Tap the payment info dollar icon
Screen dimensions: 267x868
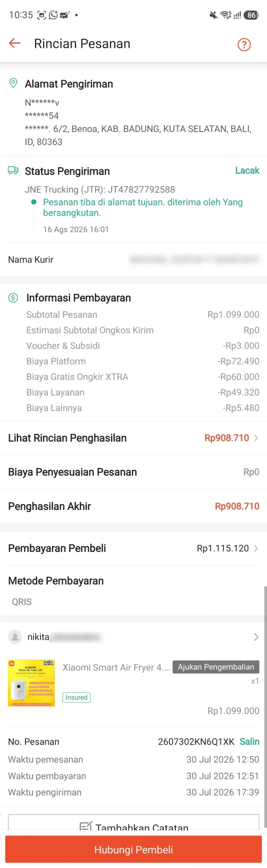coord(13,298)
